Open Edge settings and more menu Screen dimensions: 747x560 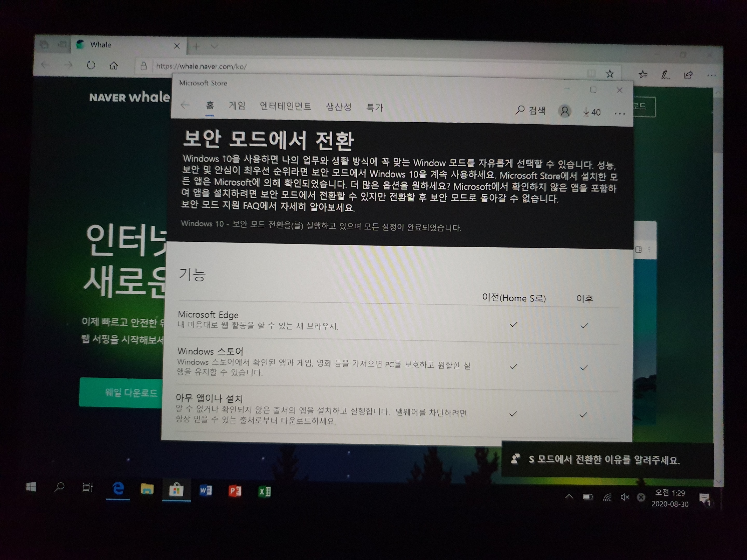[711, 76]
